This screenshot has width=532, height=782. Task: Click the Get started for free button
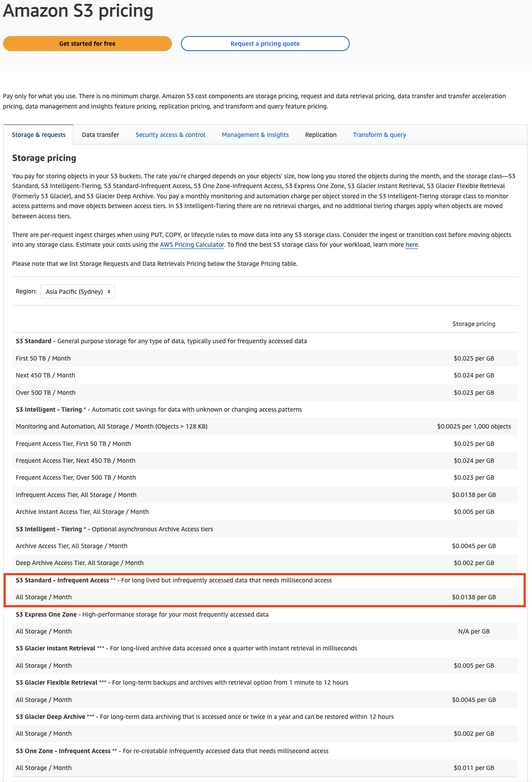click(x=88, y=44)
